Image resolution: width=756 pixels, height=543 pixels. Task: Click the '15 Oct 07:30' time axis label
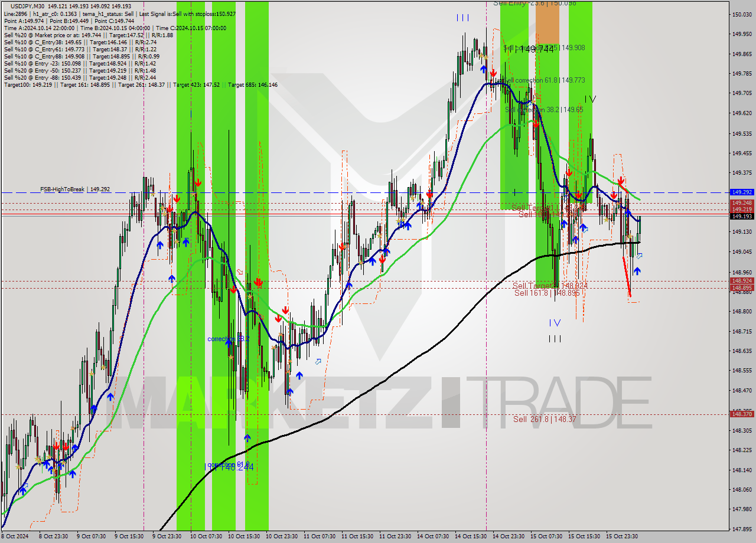(546, 537)
